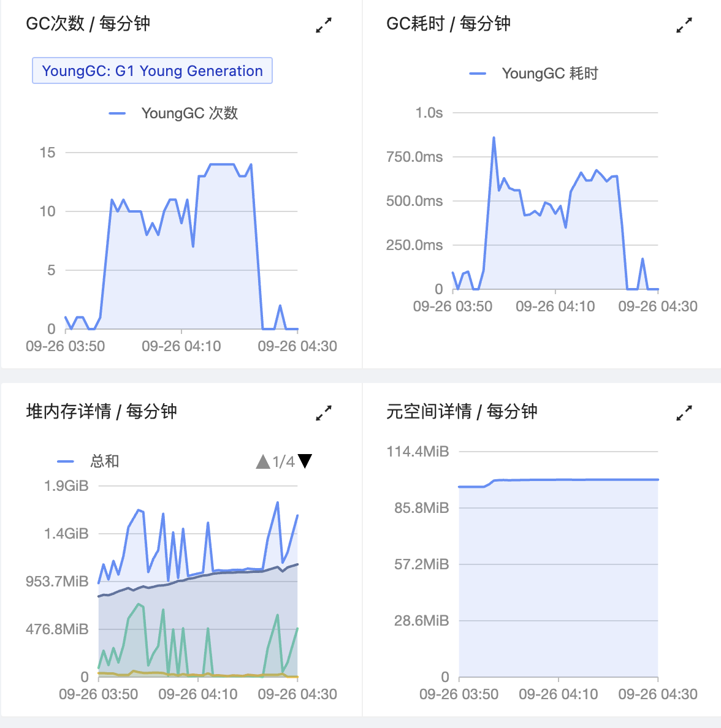Select the YoungGC: G1 Young Generation tag
The height and width of the screenshot is (728, 721).
[152, 71]
